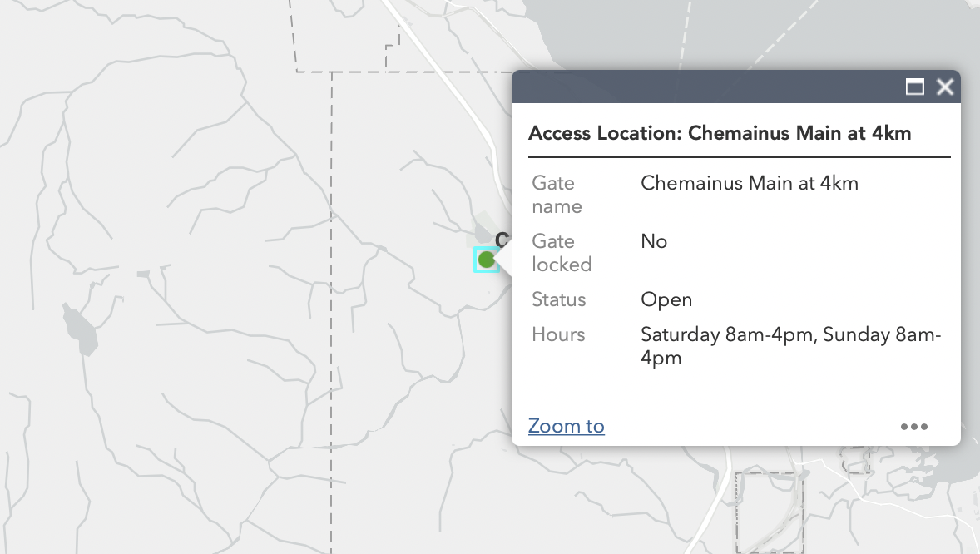The width and height of the screenshot is (980, 554).
Task: Click the Status value "Open"
Action: point(666,299)
